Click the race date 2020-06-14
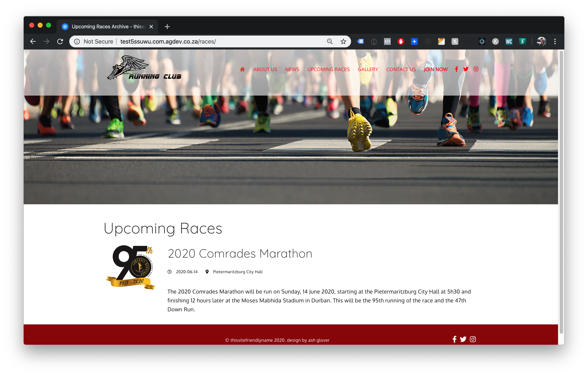 [186, 272]
